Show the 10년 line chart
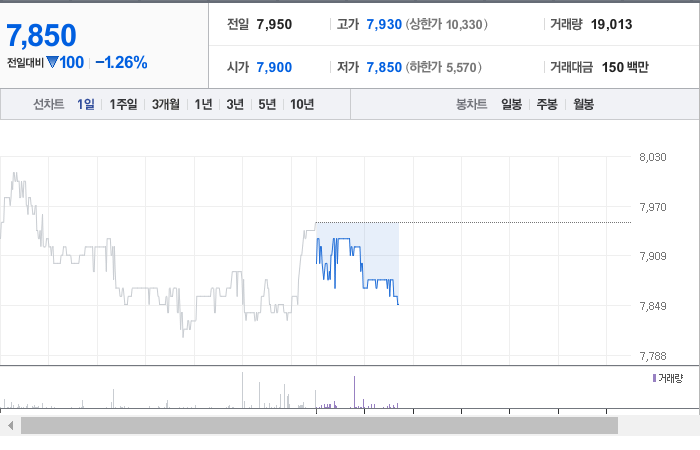 (302, 104)
